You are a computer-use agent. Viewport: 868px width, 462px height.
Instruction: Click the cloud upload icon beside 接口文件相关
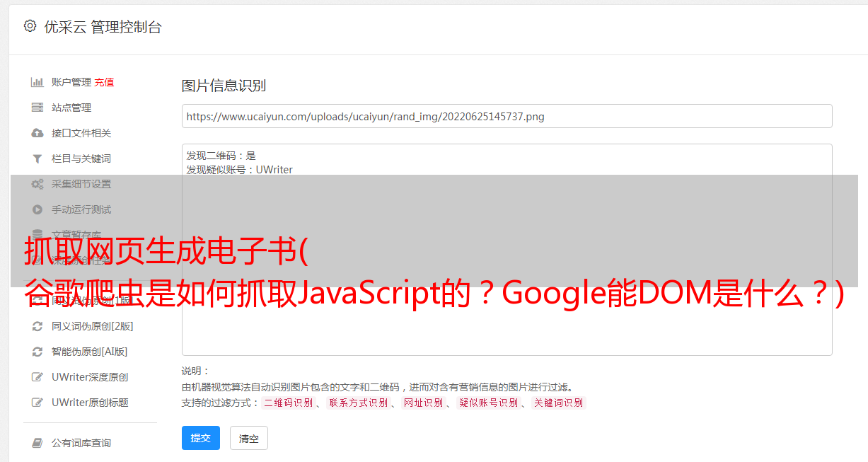(x=37, y=133)
